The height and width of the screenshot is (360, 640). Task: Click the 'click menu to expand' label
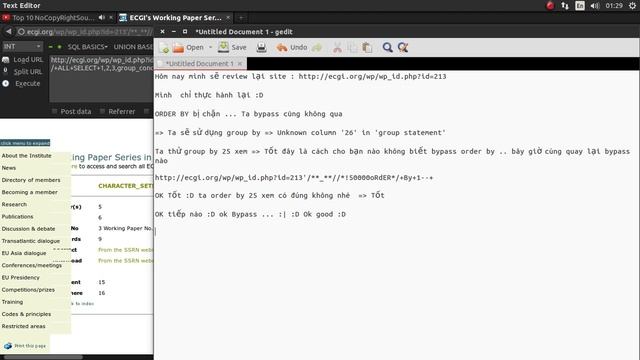click(25, 143)
